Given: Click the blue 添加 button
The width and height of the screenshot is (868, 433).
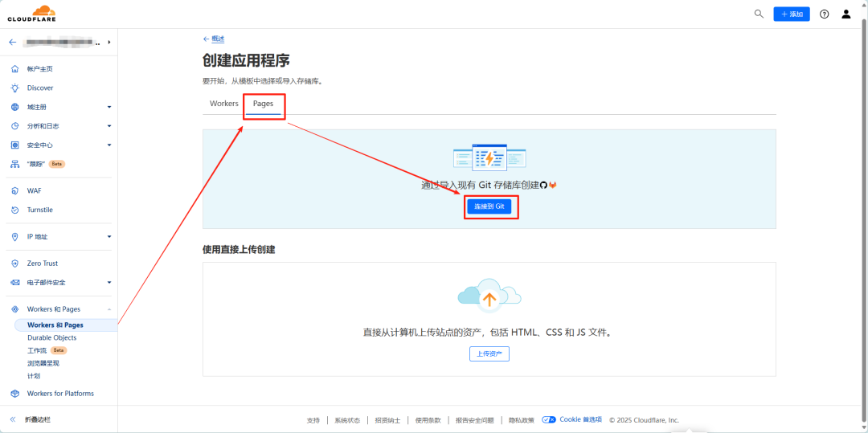Looking at the screenshot, I should [792, 14].
